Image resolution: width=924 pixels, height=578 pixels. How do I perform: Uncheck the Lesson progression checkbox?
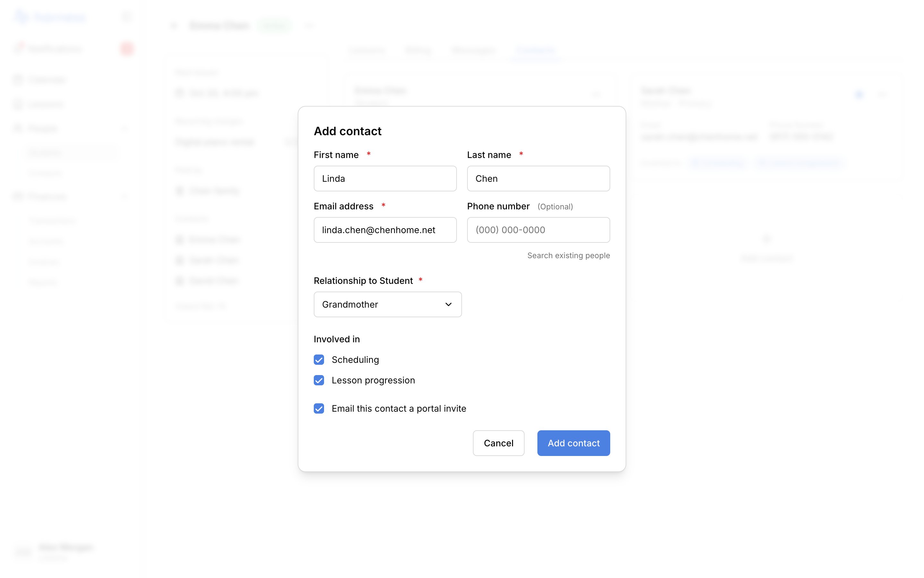tap(319, 381)
